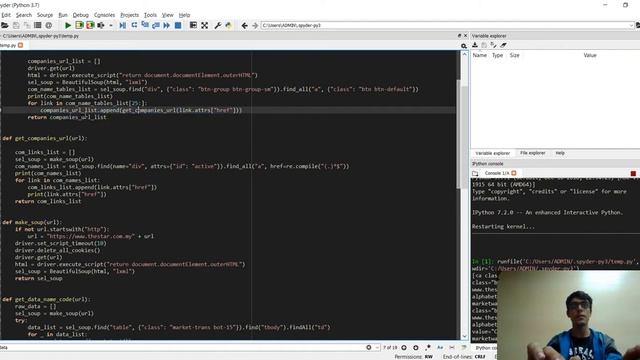Open the Edit menu

coord(6,15)
